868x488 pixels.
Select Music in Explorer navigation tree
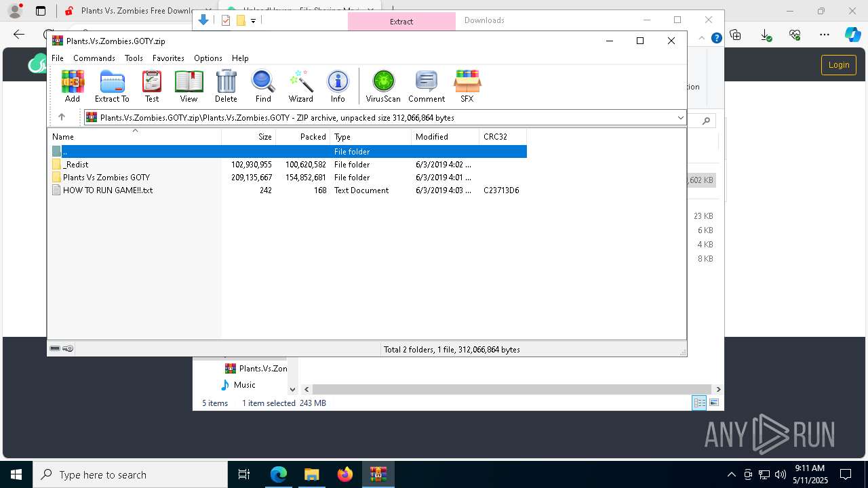click(x=244, y=384)
